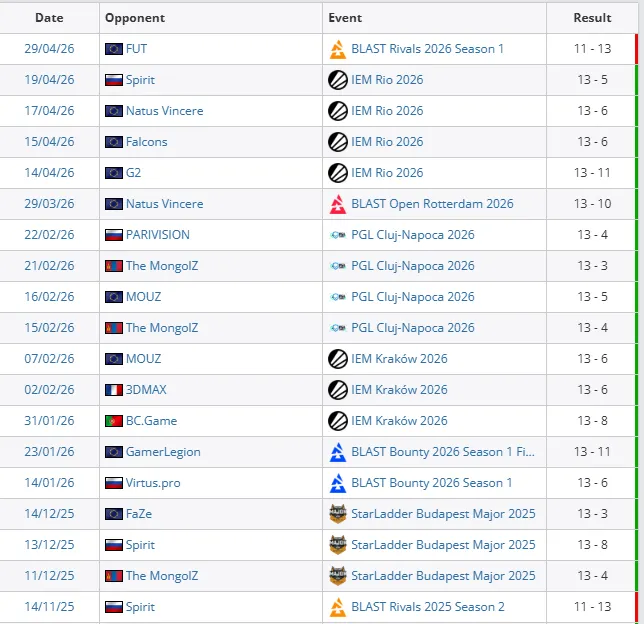Sort by the Event column header

(x=345, y=18)
